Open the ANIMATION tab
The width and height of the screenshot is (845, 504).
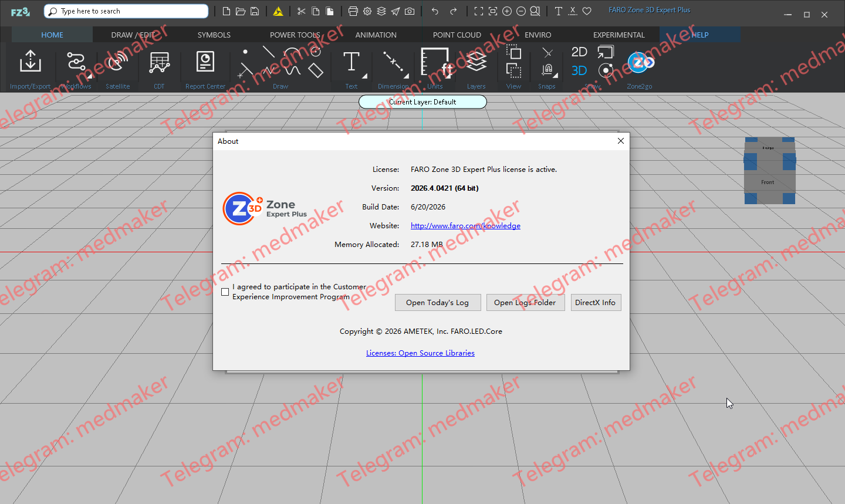(376, 35)
